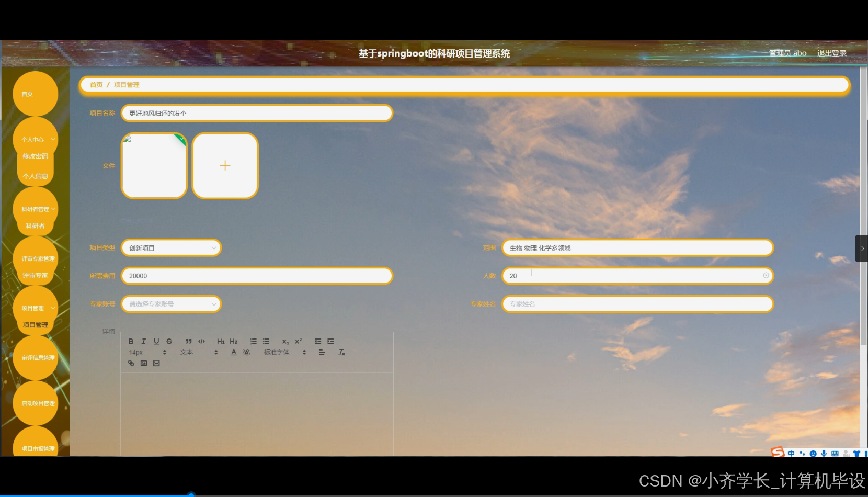The width and height of the screenshot is (868, 497).
Task: Apply bold formatting in the details editor
Action: coord(131,341)
